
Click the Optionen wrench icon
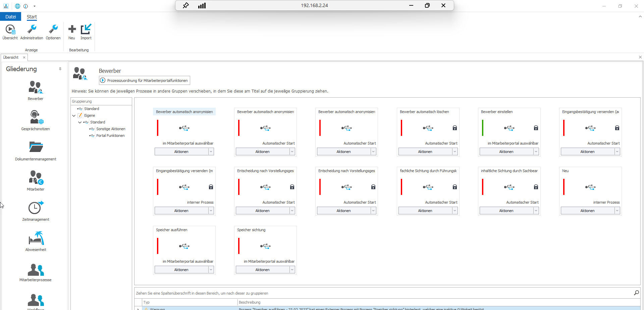click(x=53, y=30)
